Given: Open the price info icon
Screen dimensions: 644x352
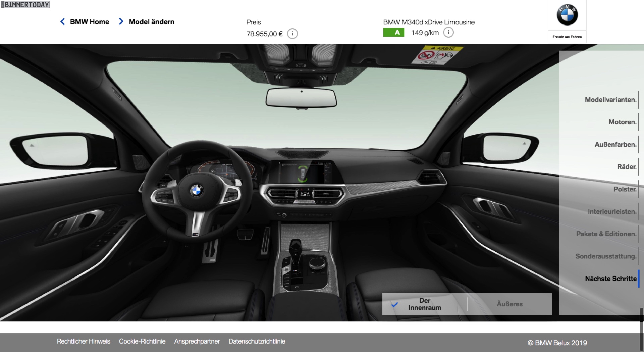Looking at the screenshot, I should click(292, 34).
